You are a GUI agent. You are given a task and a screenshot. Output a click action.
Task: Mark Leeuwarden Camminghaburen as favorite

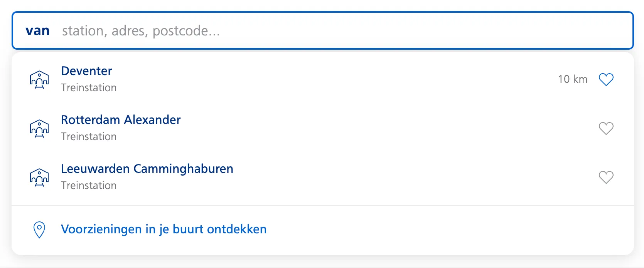click(606, 177)
